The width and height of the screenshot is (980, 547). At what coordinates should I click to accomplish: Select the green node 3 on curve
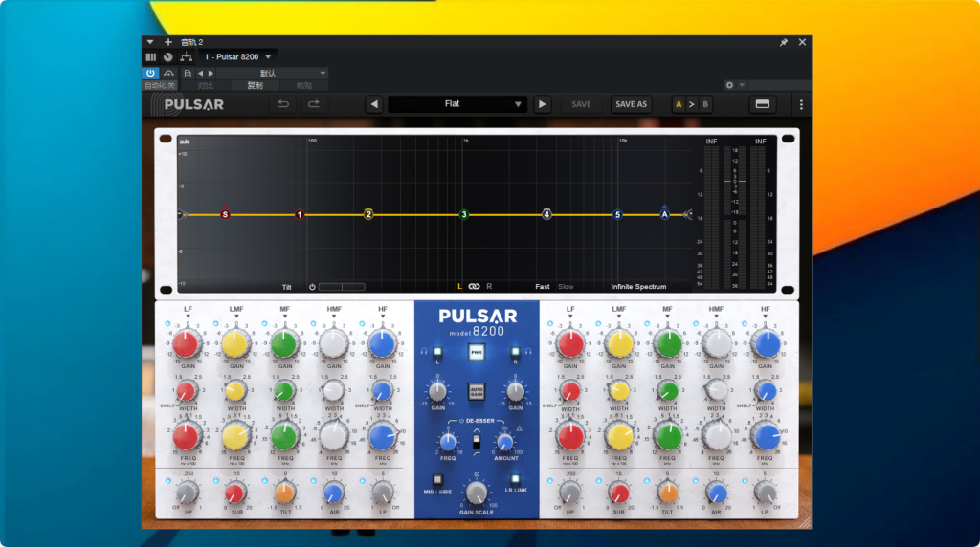click(x=464, y=214)
